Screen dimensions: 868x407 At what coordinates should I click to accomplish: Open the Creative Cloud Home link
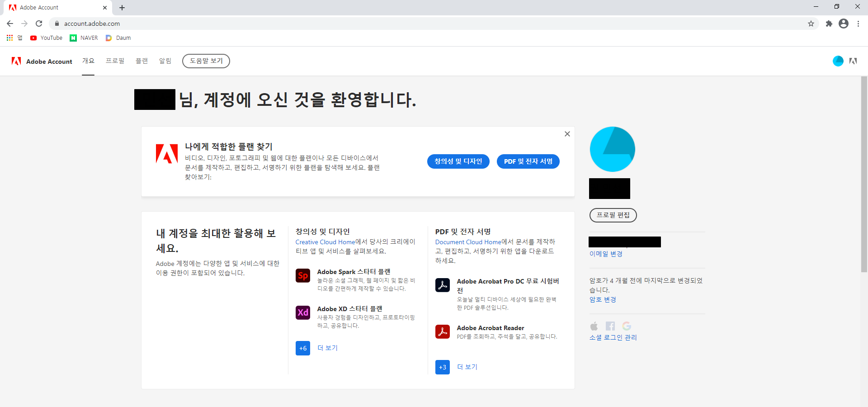point(325,242)
